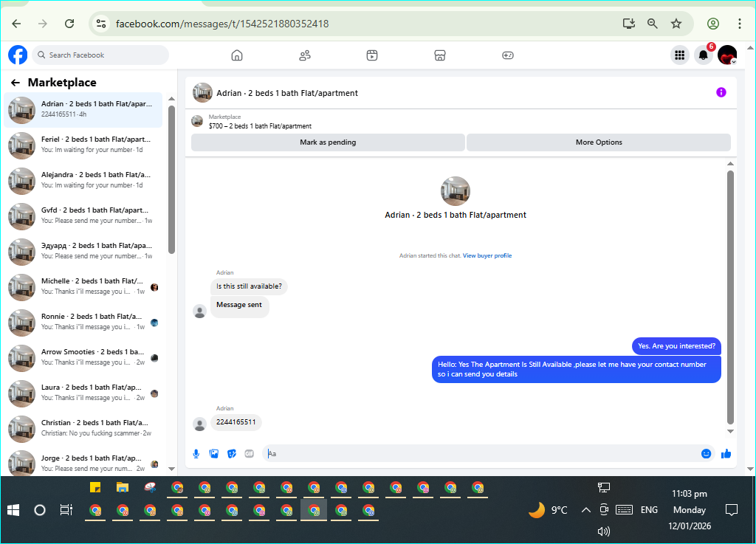Image resolution: width=756 pixels, height=544 pixels.
Task: Click Mark as pending button
Action: tap(328, 142)
